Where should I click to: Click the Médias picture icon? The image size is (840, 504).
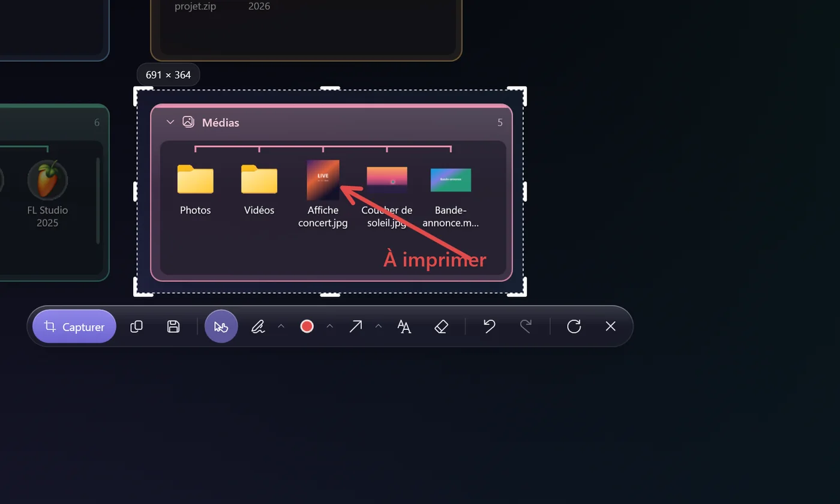coord(188,122)
